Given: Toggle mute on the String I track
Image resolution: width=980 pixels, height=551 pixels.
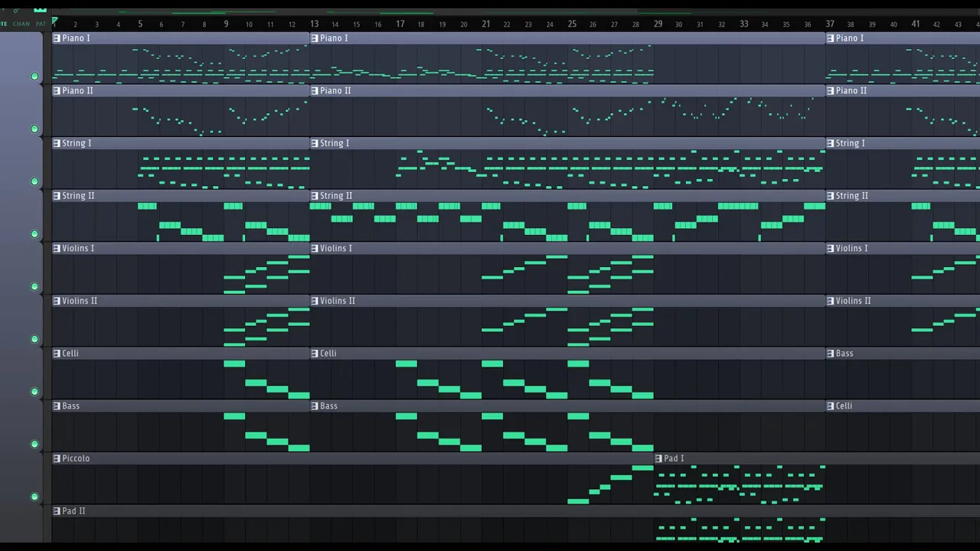Looking at the screenshot, I should point(34,181).
